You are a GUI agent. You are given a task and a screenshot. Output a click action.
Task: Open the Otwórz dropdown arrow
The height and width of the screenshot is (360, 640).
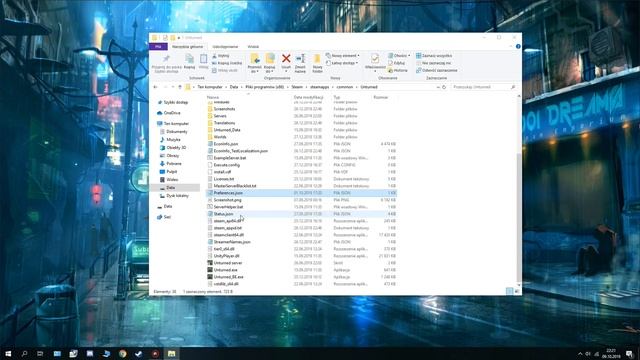pyautogui.click(x=409, y=56)
